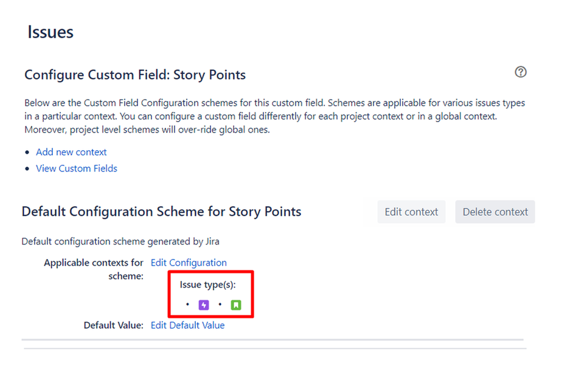The width and height of the screenshot is (567, 392).
Task: Click the Issues page heading
Action: tap(50, 32)
